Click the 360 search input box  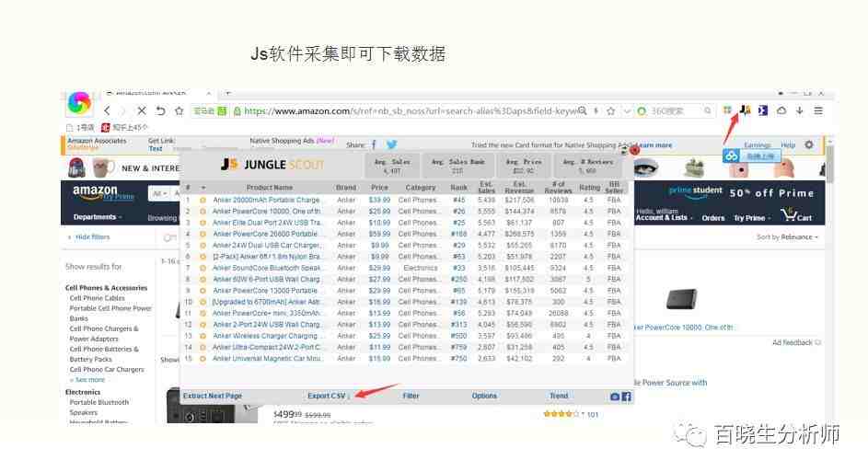pos(675,110)
